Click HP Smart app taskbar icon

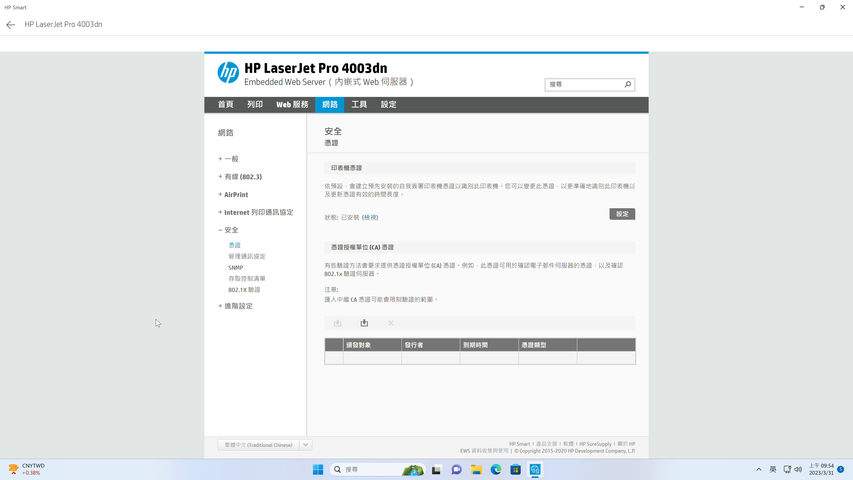tap(535, 470)
